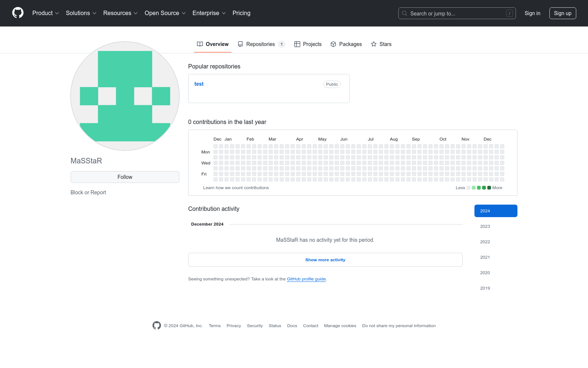This screenshot has width=588, height=368.
Task: Click the Stars star icon
Action: (x=374, y=44)
